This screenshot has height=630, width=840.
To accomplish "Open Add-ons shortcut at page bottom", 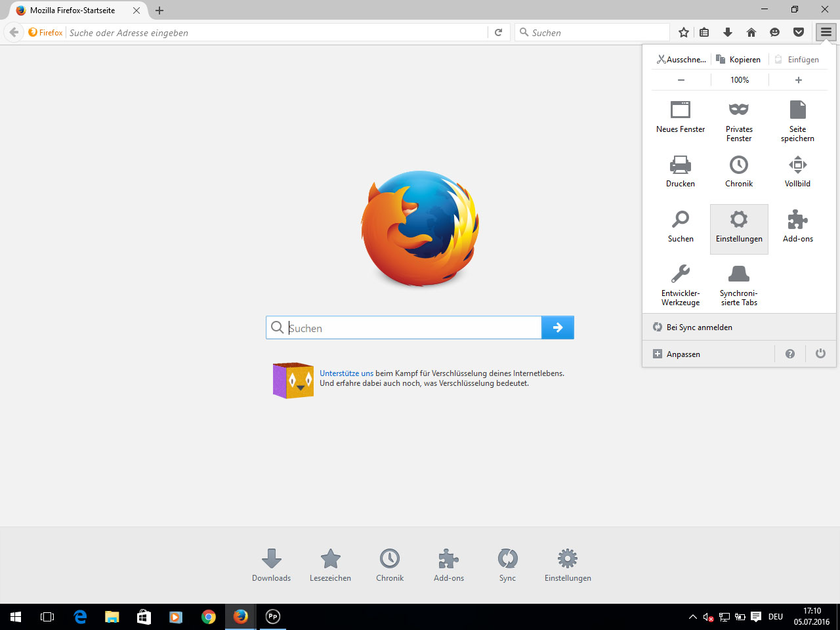I will (449, 565).
